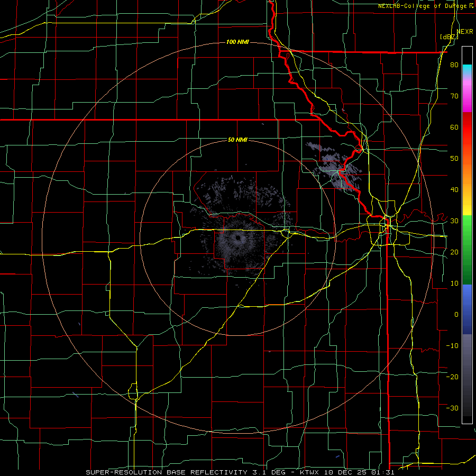Click the 50 value on the dBZ scale
This screenshot has width=476, height=476.
[x=454, y=159]
